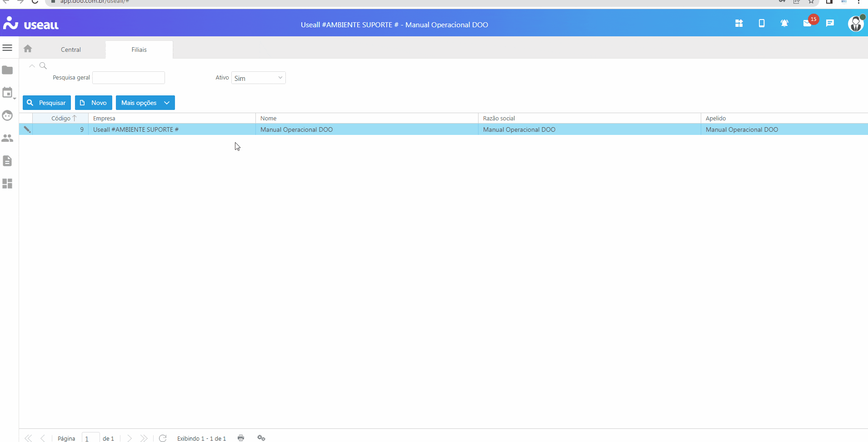Click the Pesquisar button
The width and height of the screenshot is (868, 442).
pyautogui.click(x=47, y=103)
